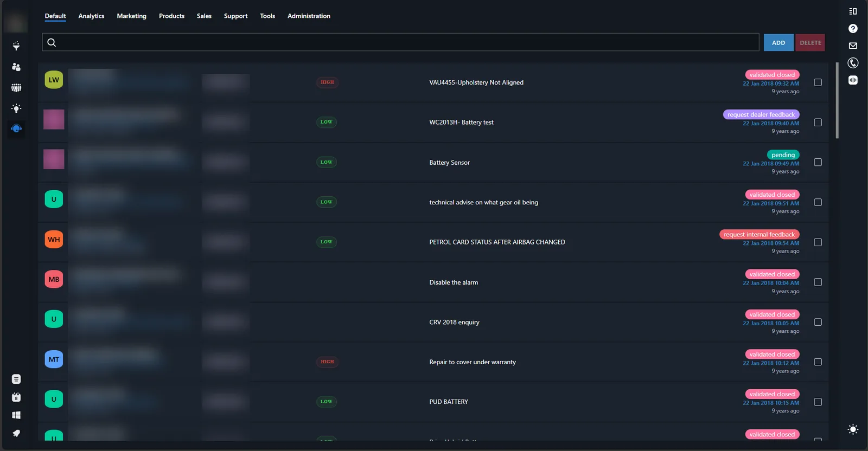Toggle light mode with the sun icon
Viewport: 868px width, 451px height.
pyautogui.click(x=853, y=429)
